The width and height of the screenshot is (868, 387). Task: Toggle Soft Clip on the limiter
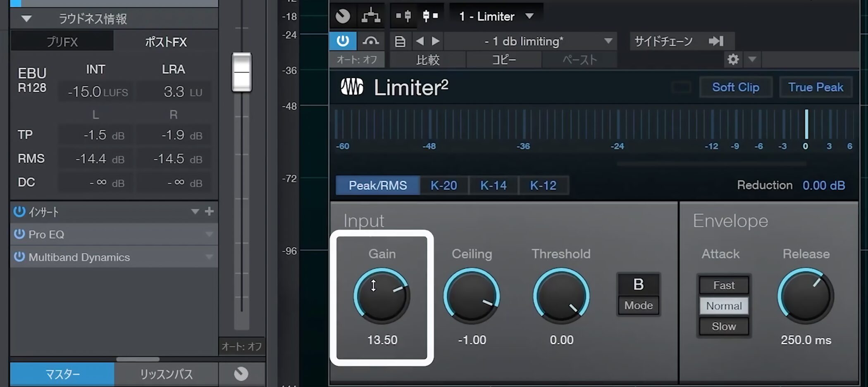coord(735,87)
